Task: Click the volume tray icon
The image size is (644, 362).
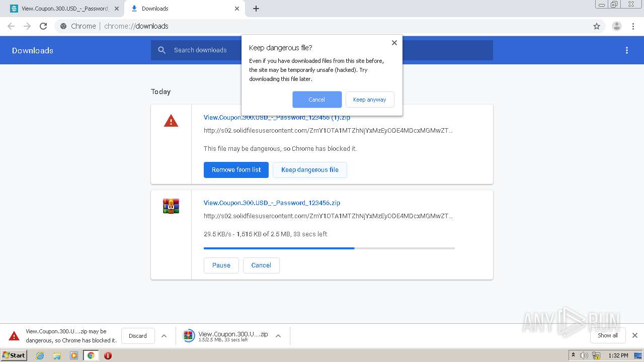Action: [584, 355]
